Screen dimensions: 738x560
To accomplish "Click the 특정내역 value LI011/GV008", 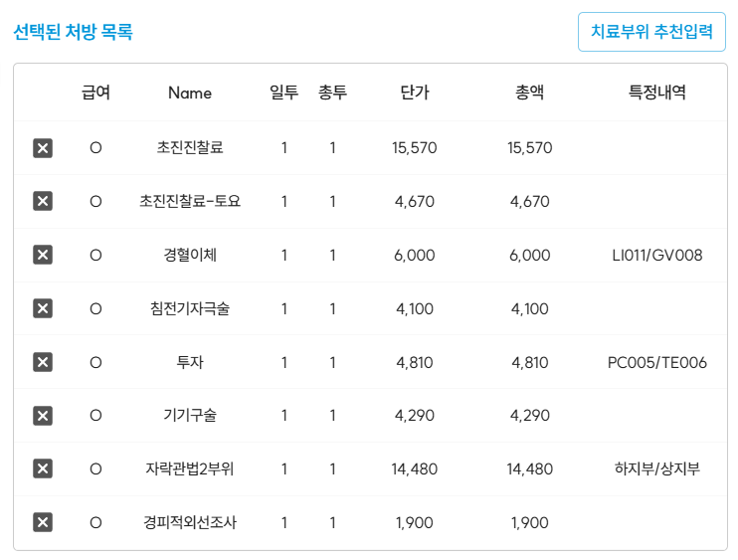I will click(656, 256).
